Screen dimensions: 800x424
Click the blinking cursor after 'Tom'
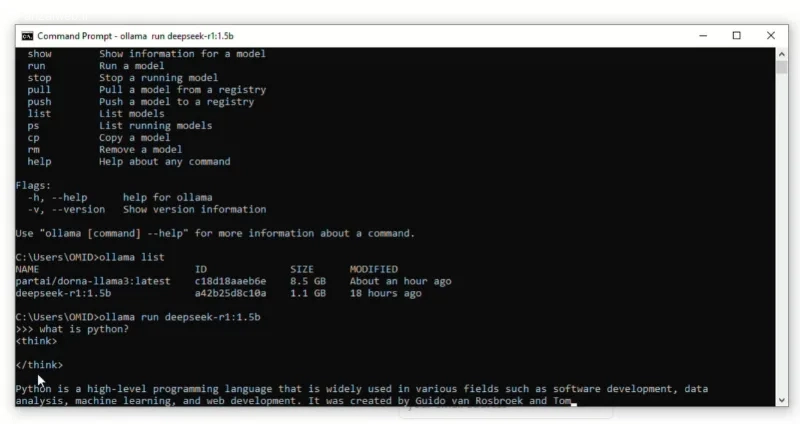point(574,403)
